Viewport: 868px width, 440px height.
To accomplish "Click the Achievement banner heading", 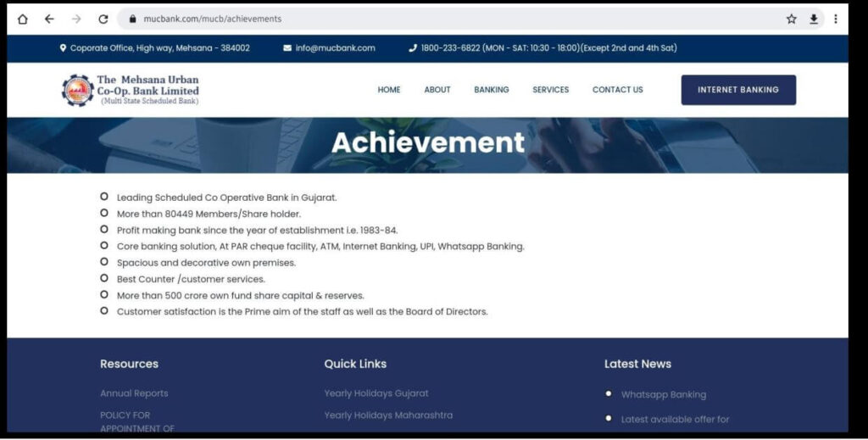I will [428, 142].
